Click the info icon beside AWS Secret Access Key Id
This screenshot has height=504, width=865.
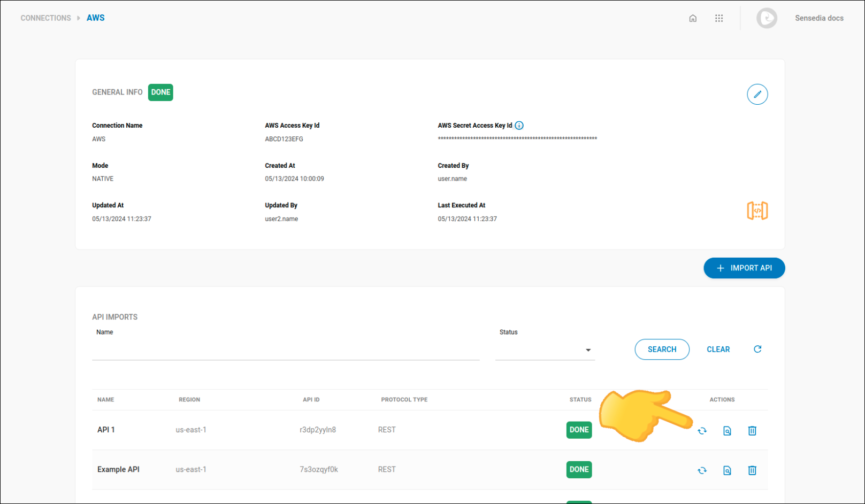pos(519,125)
